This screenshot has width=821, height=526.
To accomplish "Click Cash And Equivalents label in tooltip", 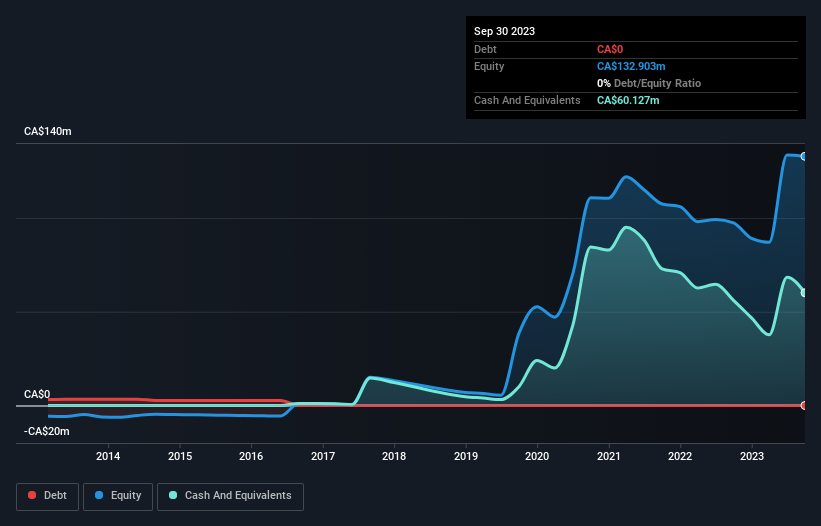I will pyautogui.click(x=527, y=100).
